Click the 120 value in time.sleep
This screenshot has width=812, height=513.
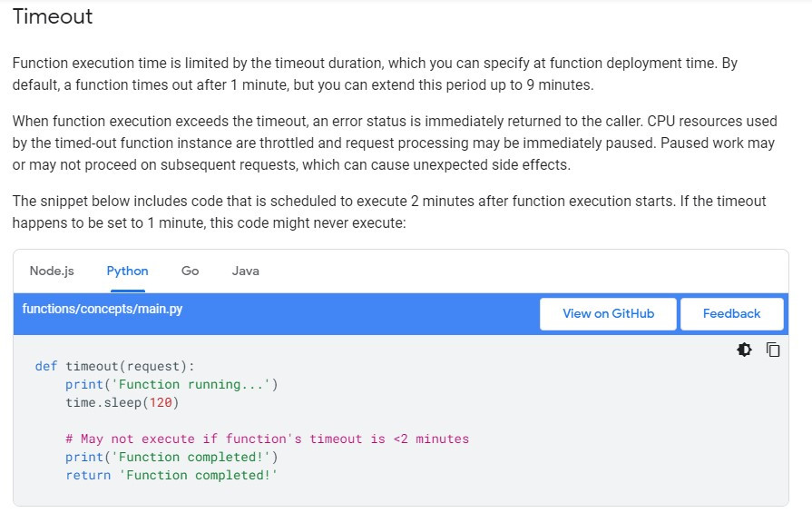tap(161, 402)
